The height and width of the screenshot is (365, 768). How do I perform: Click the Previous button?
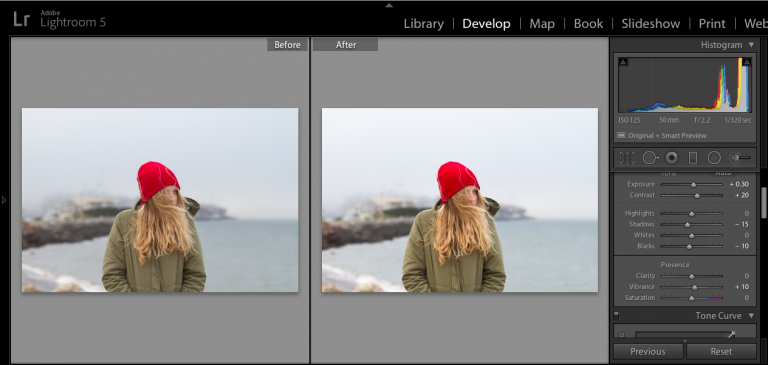648,351
